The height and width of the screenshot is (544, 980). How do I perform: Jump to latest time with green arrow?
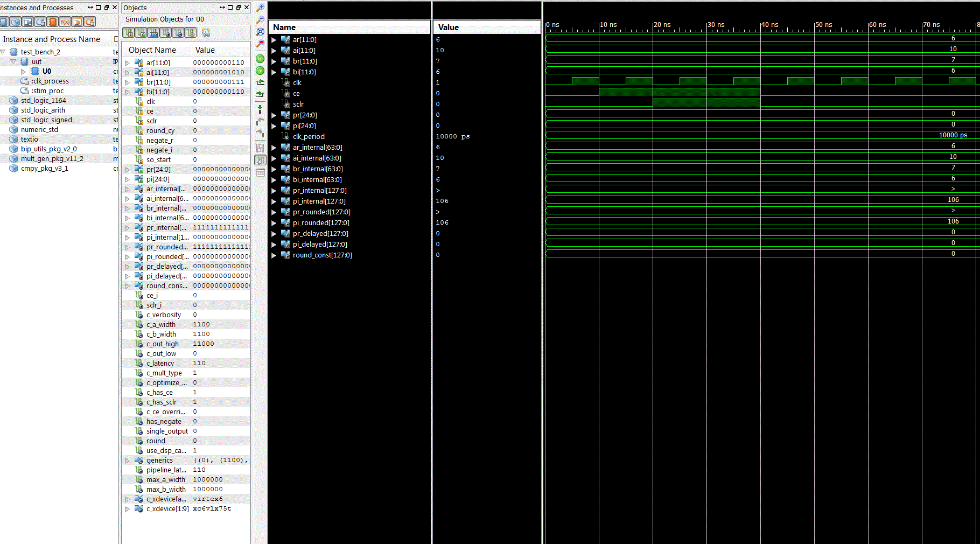pyautogui.click(x=260, y=71)
